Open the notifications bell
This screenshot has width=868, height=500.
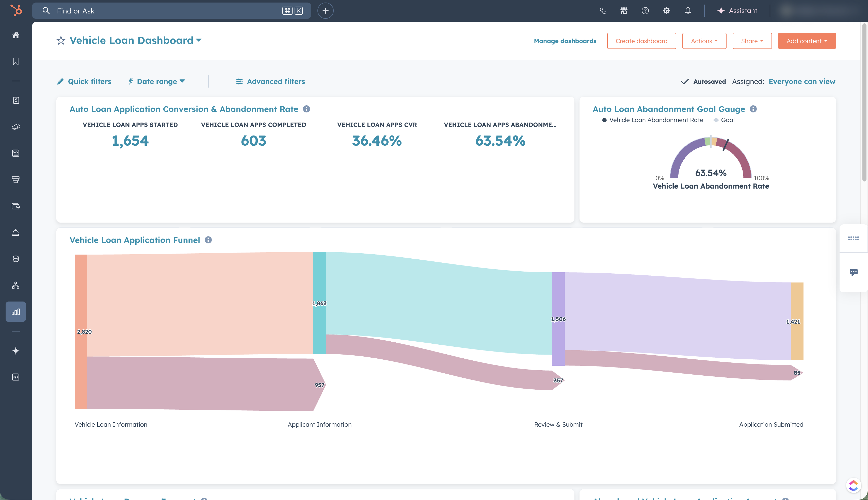click(687, 11)
